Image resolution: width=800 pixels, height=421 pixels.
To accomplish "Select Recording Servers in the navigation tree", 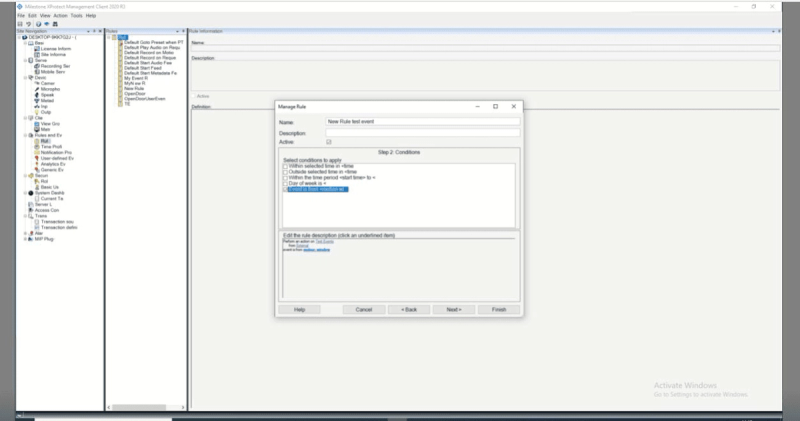I will [52, 66].
